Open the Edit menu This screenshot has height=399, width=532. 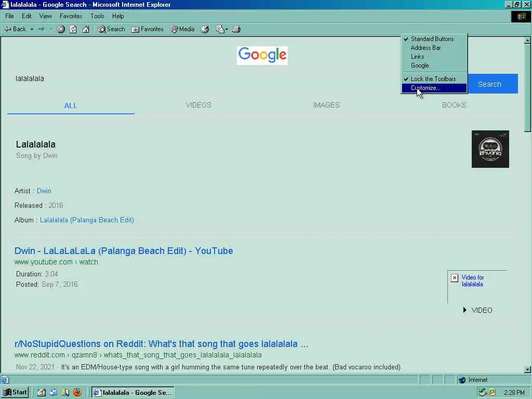click(26, 16)
